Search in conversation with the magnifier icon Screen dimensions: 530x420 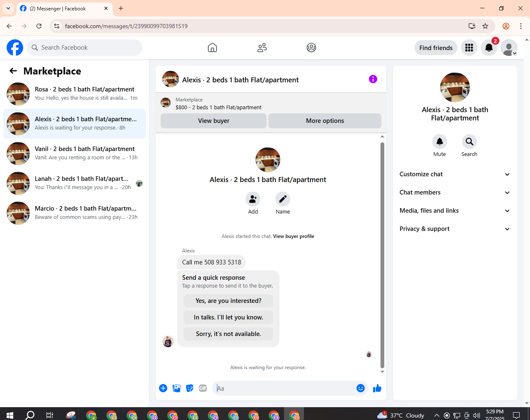coord(470,142)
